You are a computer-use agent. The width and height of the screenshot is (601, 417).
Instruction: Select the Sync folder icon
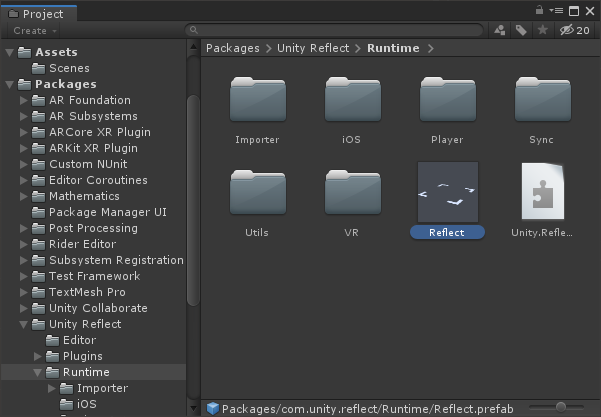[542, 109]
